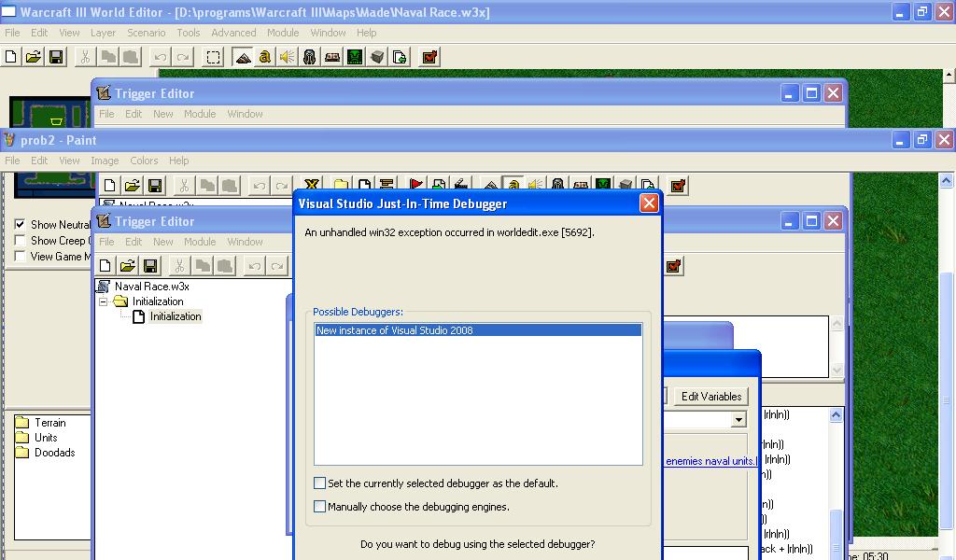Open AI Editor from World Editor top toolbar

click(355, 57)
